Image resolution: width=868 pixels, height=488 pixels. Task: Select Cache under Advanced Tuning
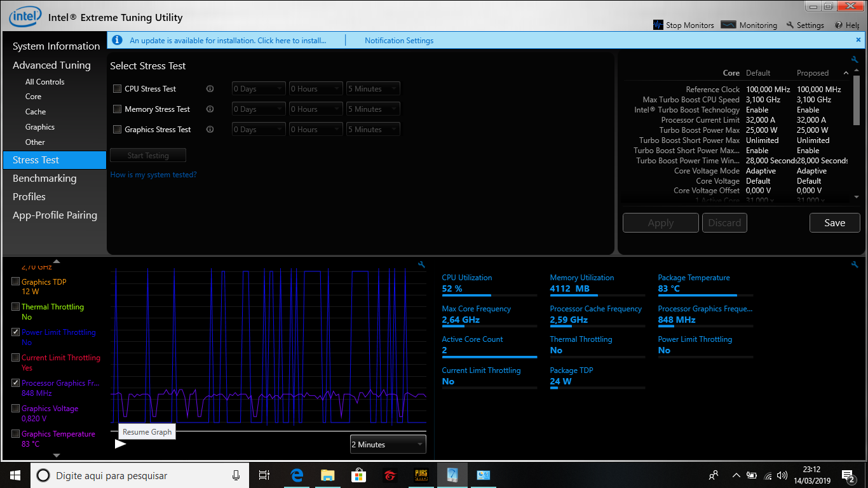pos(36,112)
